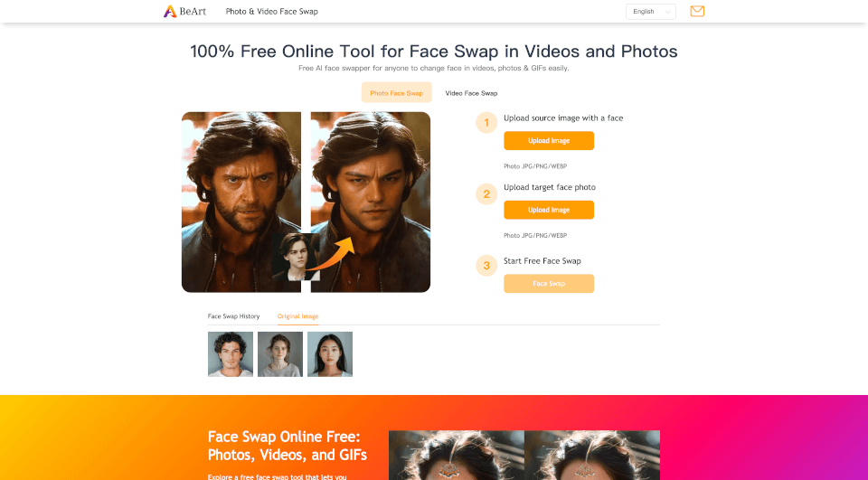Click 'Upload target face photo' text
868x480 pixels.
(x=550, y=187)
